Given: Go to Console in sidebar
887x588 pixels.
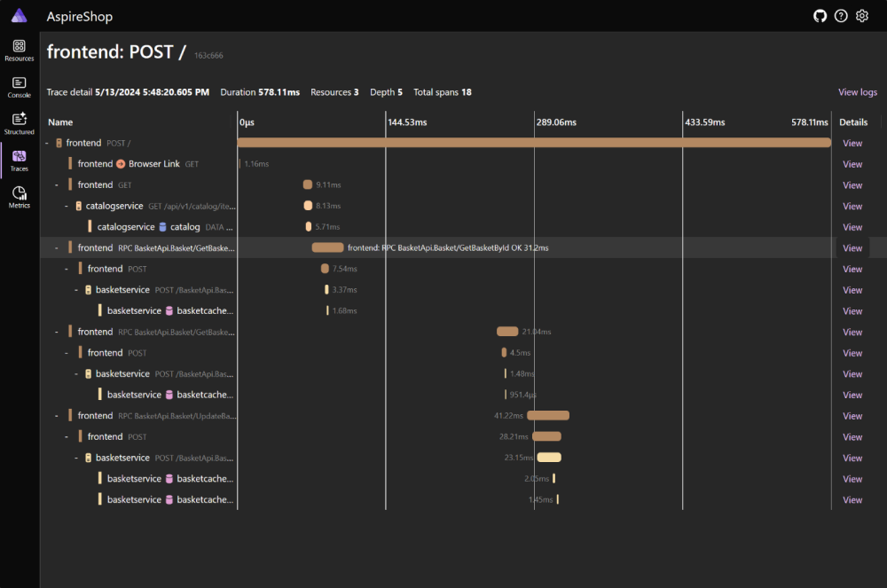Looking at the screenshot, I should (x=20, y=88).
